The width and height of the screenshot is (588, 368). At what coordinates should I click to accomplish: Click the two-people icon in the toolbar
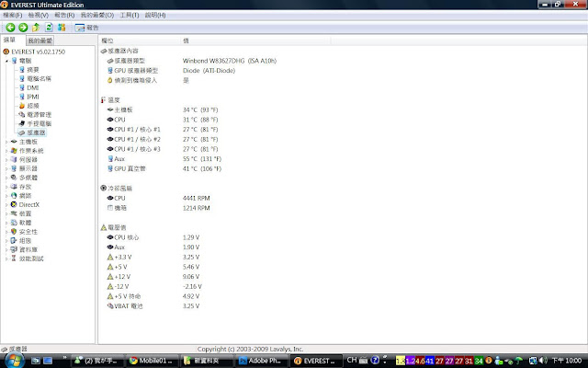click(x=62, y=28)
